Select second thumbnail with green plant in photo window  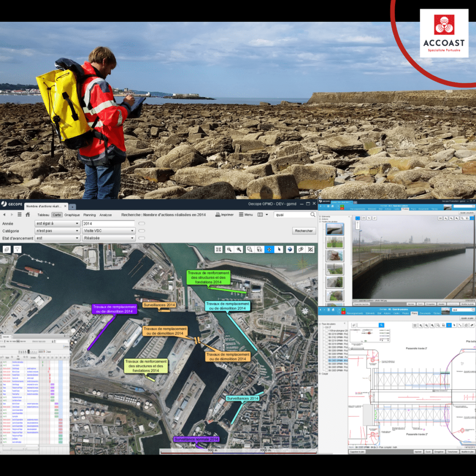[335, 242]
